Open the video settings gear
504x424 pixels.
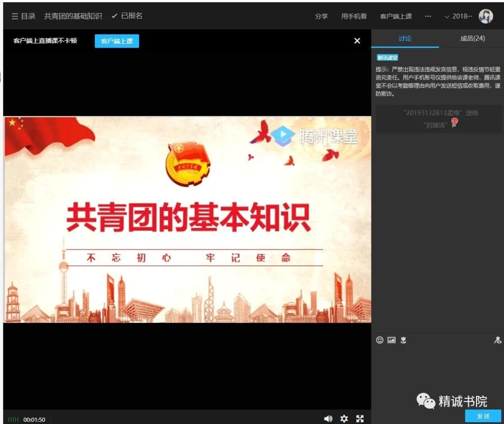pyautogui.click(x=344, y=419)
